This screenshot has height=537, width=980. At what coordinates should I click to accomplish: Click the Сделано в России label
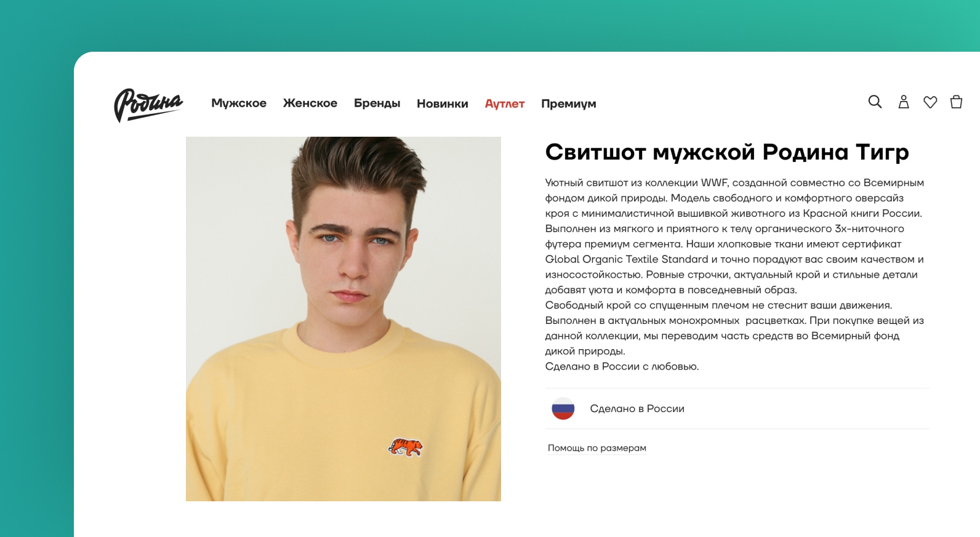[637, 408]
